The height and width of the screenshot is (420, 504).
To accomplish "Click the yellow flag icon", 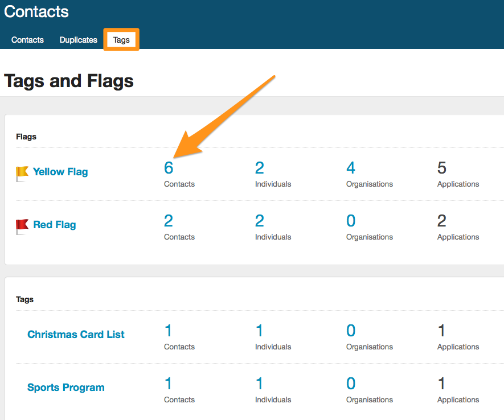I will coord(22,173).
